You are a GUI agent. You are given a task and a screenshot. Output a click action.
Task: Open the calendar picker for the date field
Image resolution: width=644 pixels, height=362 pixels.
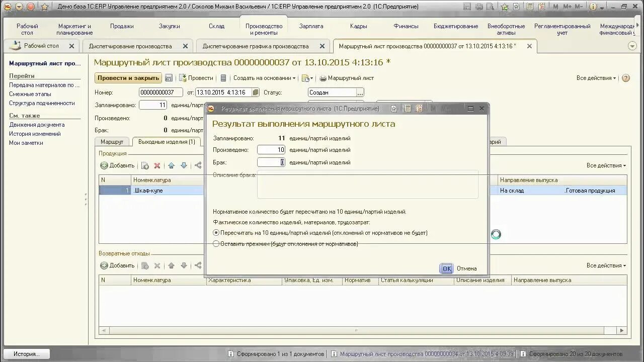256,93
